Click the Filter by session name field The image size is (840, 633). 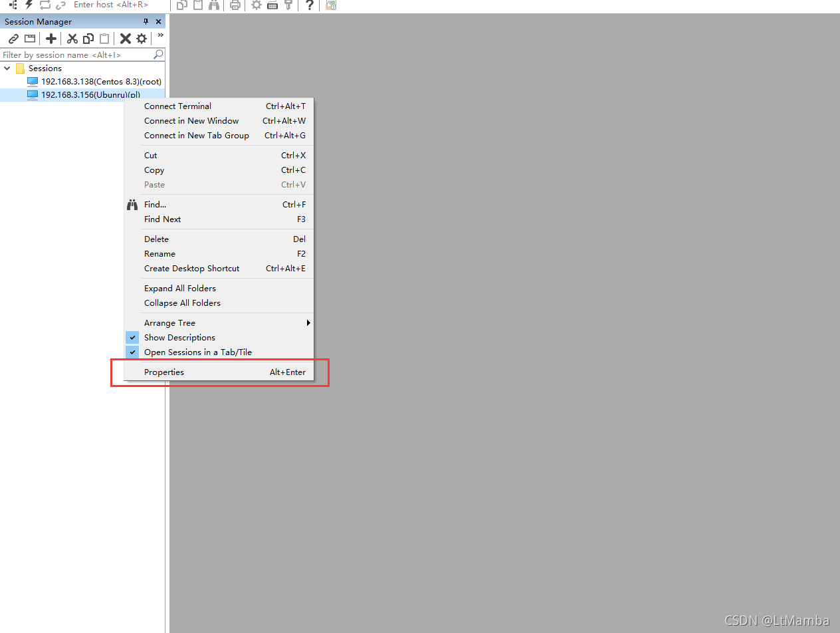tap(76, 55)
